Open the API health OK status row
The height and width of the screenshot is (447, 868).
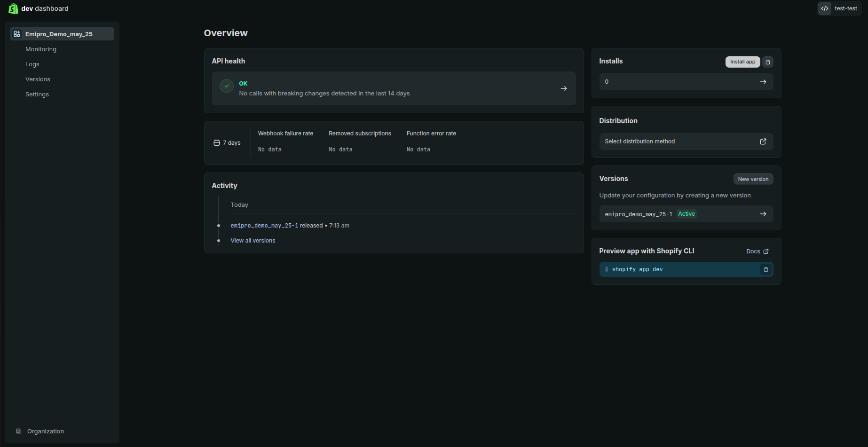pos(394,88)
